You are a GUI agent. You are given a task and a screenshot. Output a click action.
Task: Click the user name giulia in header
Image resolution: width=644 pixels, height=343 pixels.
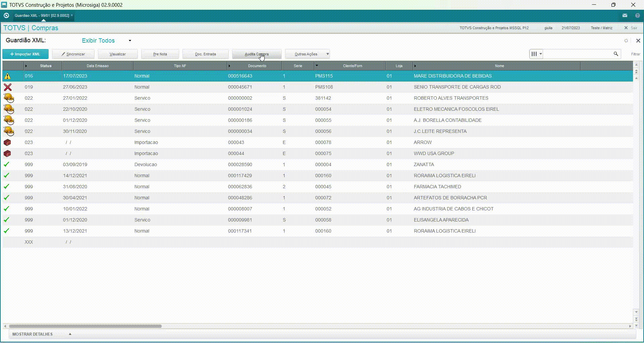pyautogui.click(x=548, y=28)
